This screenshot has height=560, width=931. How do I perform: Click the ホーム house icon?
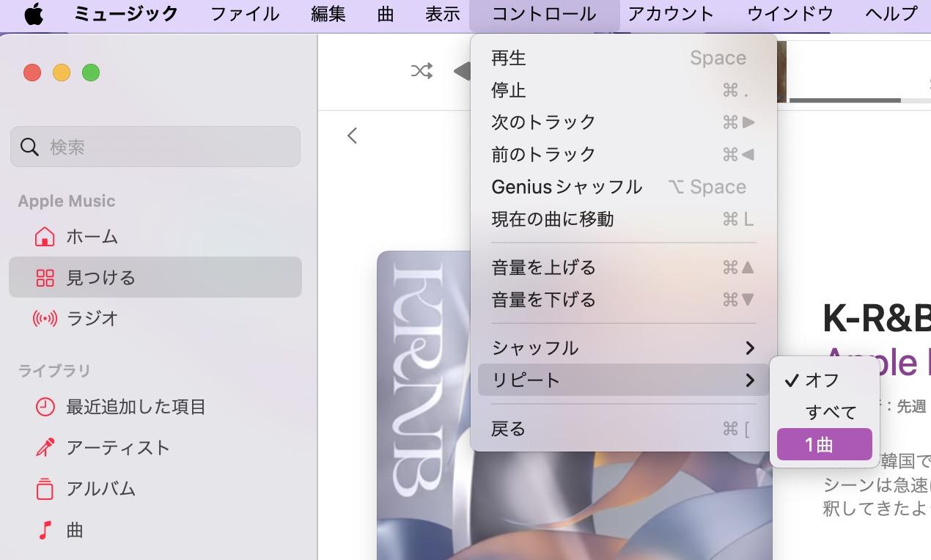[45, 237]
